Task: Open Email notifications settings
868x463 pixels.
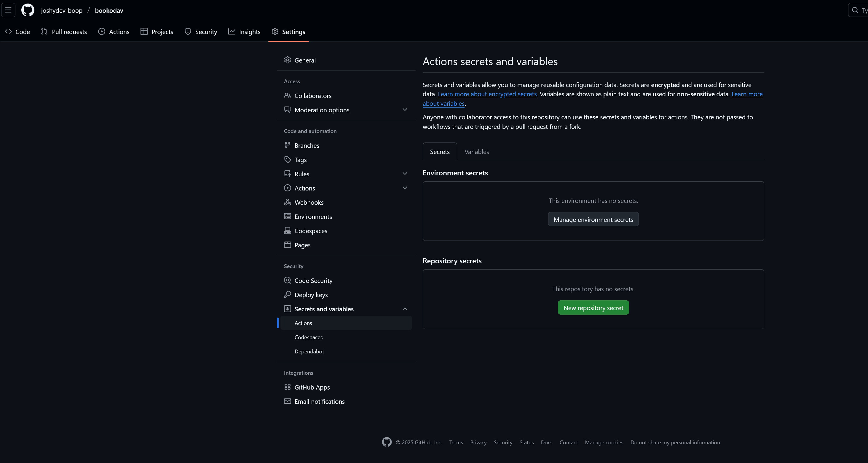Action: pos(346,401)
